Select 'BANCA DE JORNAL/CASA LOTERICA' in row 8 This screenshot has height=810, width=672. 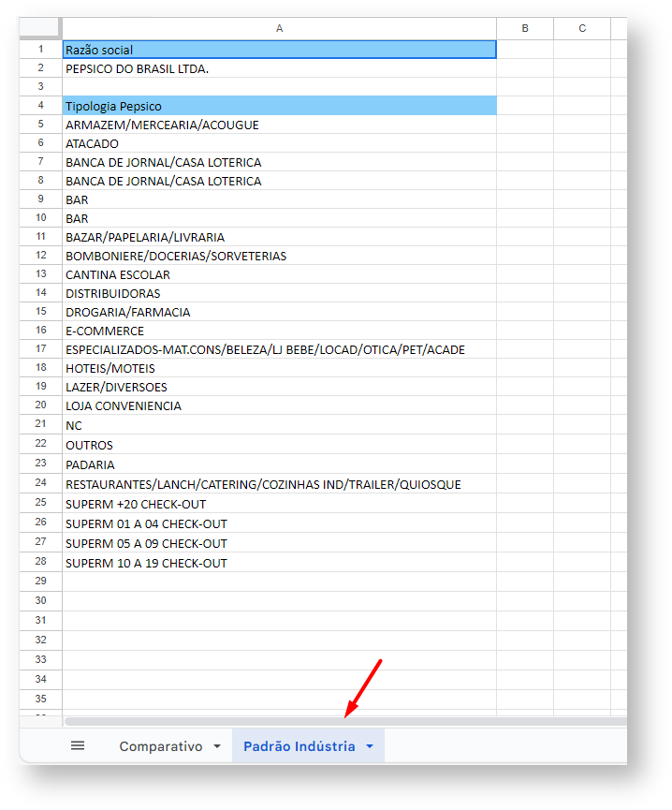click(x=279, y=181)
